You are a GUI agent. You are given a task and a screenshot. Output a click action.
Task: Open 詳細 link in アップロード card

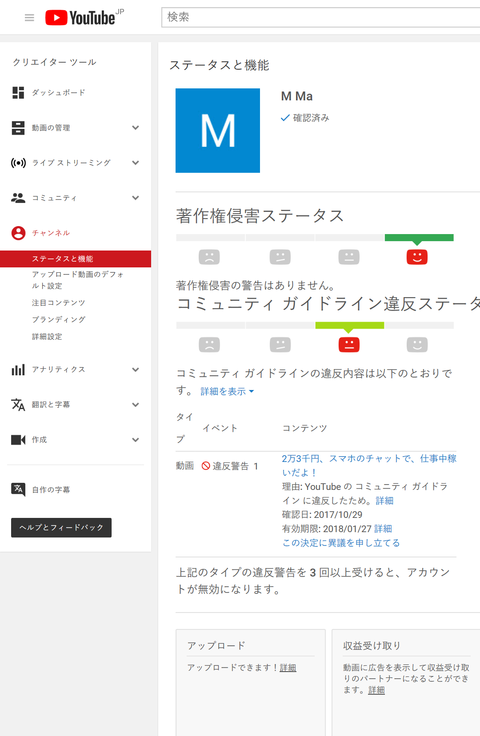[x=288, y=667]
